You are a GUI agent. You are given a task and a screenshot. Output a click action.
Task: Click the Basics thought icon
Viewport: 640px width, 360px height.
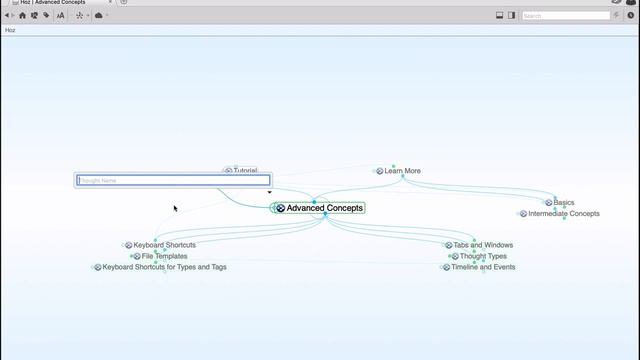point(549,202)
